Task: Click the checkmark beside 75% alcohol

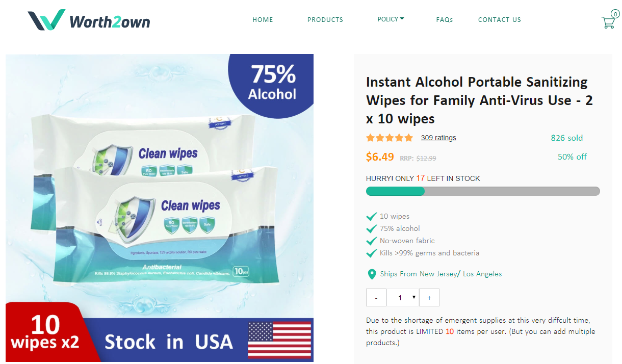Action: click(x=372, y=228)
